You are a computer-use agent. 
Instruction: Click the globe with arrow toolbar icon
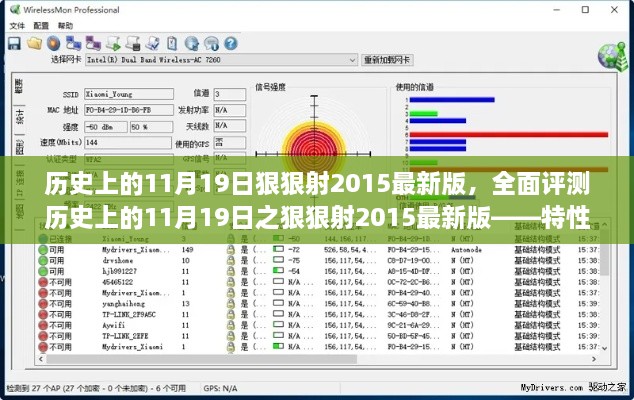pos(192,43)
